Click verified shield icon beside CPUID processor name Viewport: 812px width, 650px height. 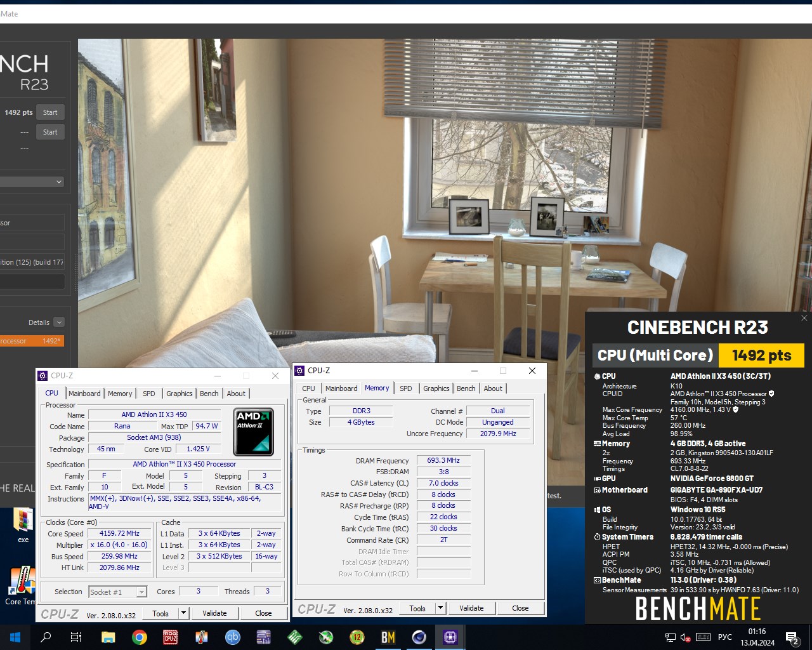point(771,394)
